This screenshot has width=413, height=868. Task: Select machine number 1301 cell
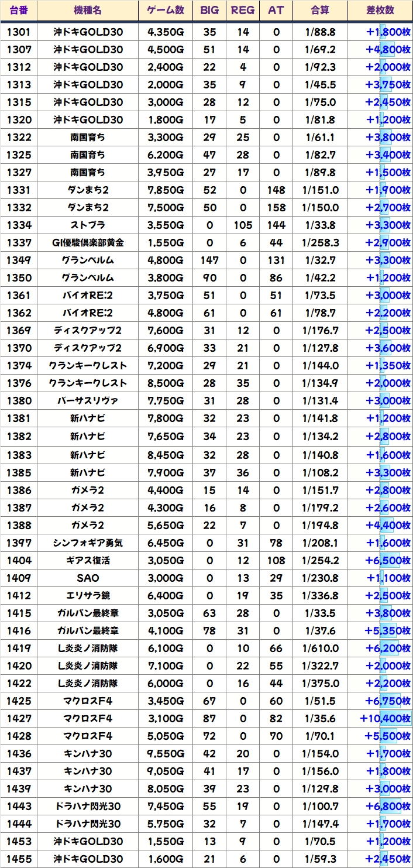point(19,32)
